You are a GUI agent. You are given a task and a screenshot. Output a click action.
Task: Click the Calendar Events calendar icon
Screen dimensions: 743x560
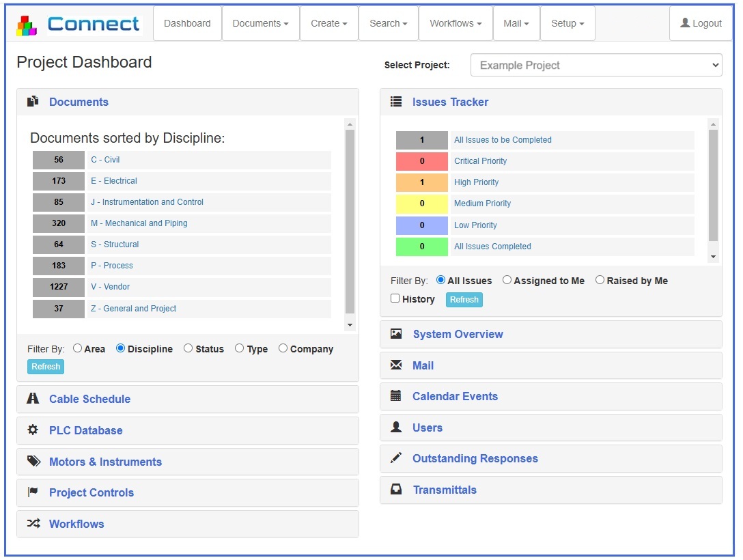click(x=395, y=395)
